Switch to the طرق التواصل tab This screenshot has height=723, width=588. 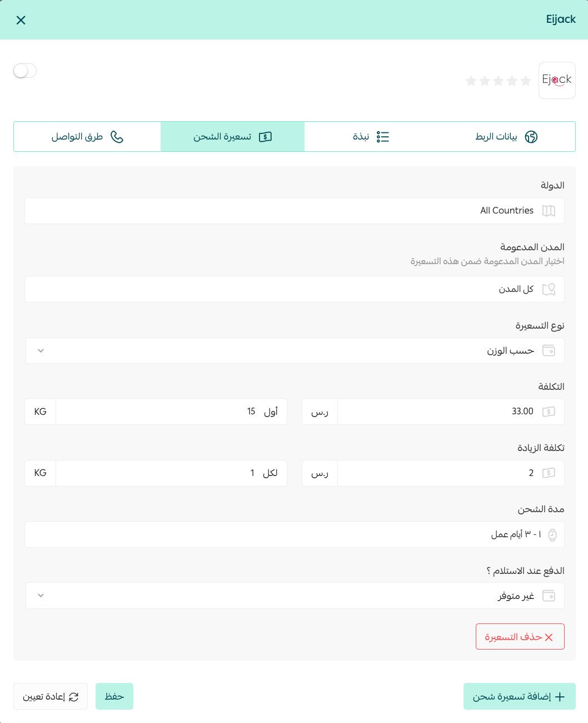coord(87,137)
